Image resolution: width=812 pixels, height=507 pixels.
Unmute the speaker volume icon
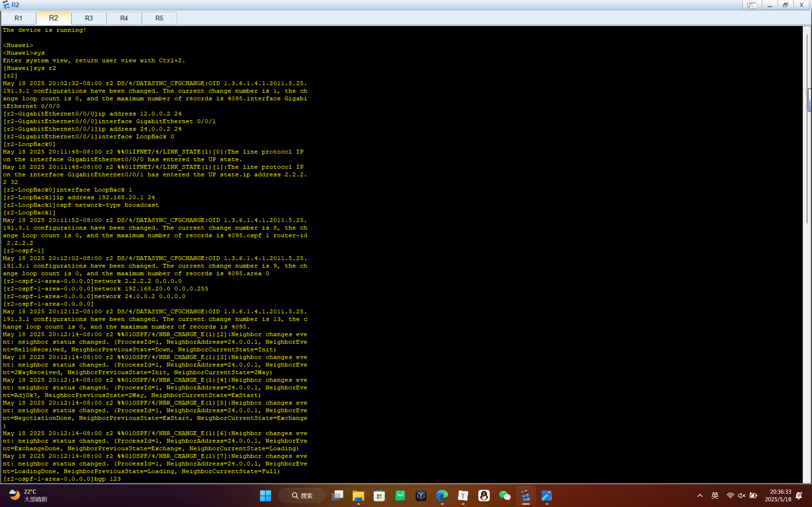742,496
